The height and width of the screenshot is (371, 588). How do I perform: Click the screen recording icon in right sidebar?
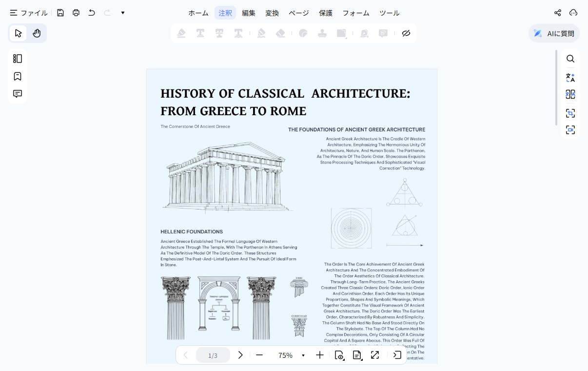pos(570,130)
